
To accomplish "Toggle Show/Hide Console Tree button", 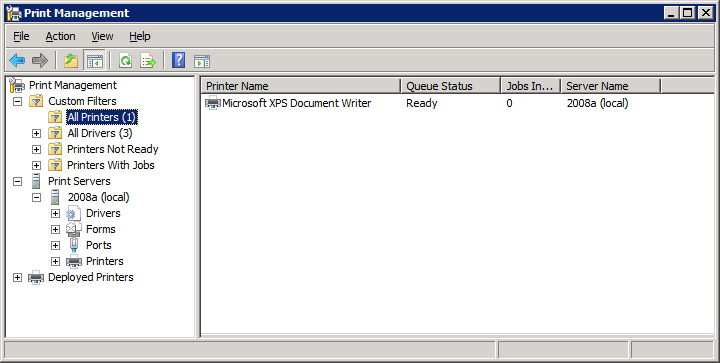I will (x=95, y=61).
